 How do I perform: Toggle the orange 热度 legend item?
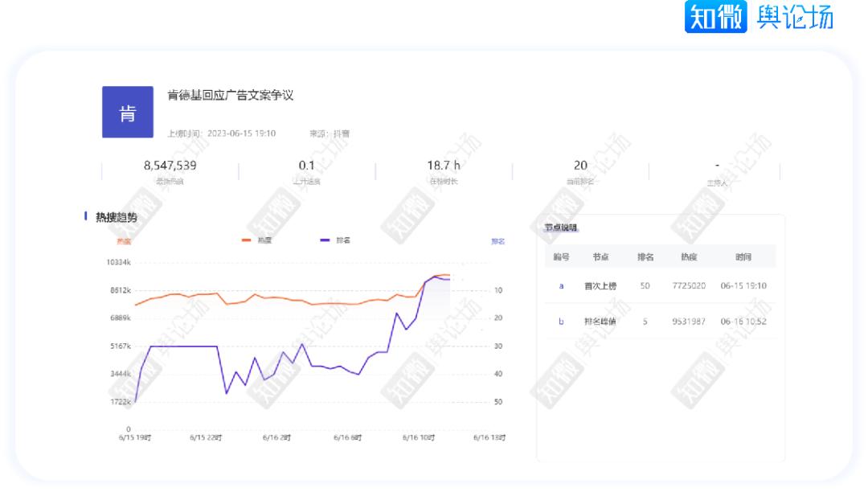(x=257, y=240)
